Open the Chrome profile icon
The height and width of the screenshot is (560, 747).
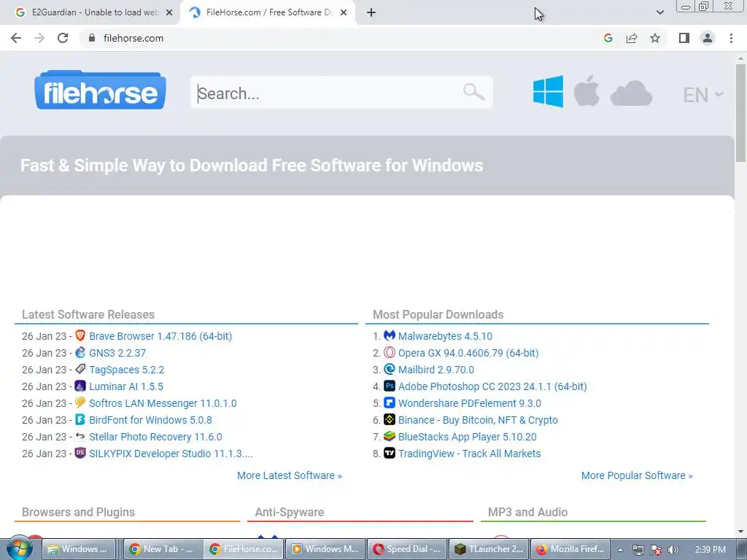pyautogui.click(x=708, y=38)
